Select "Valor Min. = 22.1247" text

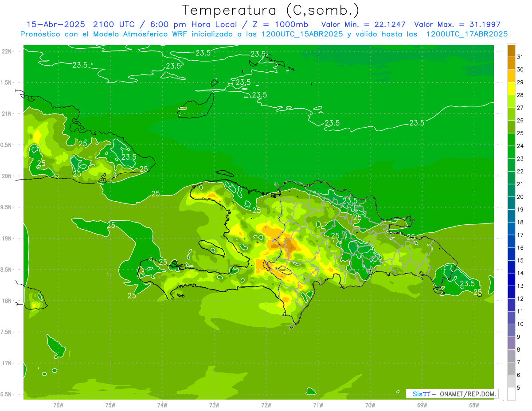coord(363,24)
